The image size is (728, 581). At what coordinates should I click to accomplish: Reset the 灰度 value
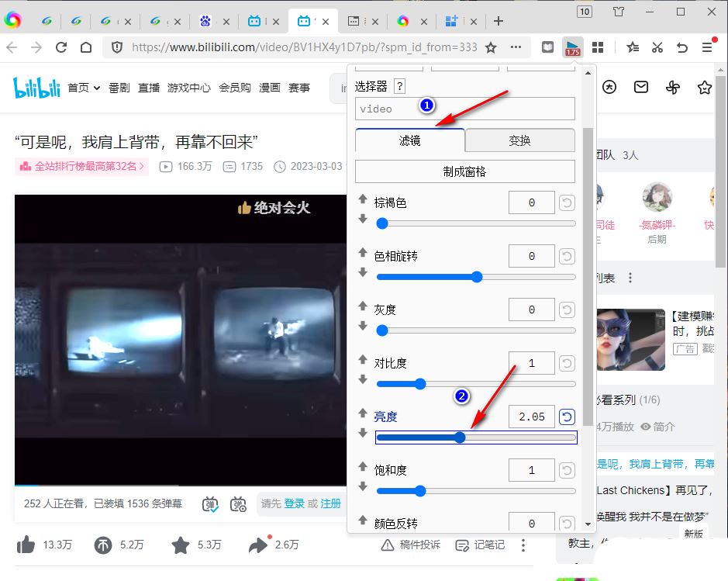click(x=567, y=310)
